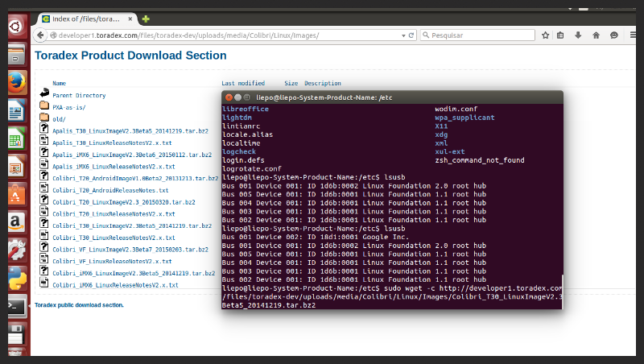Click 'Google Inc.' line in terminal
This screenshot has width=644, height=364.
click(315, 237)
